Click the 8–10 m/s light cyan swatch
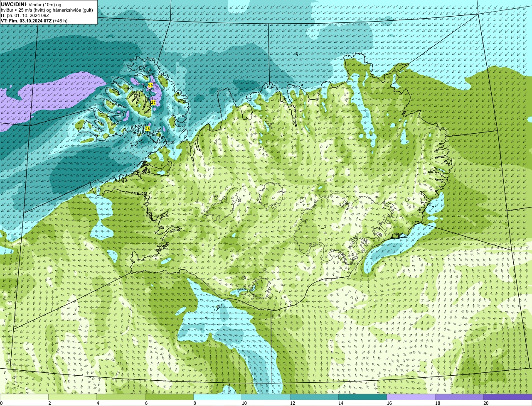 point(218,397)
